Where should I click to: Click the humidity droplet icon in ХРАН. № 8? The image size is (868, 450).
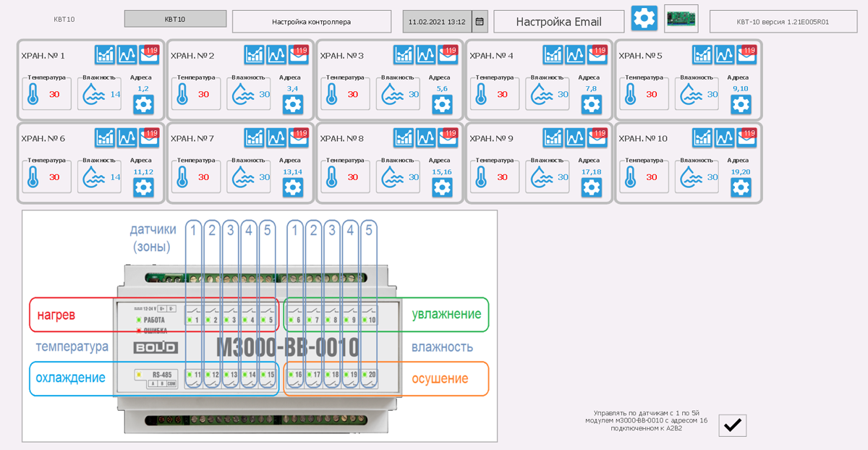[393, 177]
